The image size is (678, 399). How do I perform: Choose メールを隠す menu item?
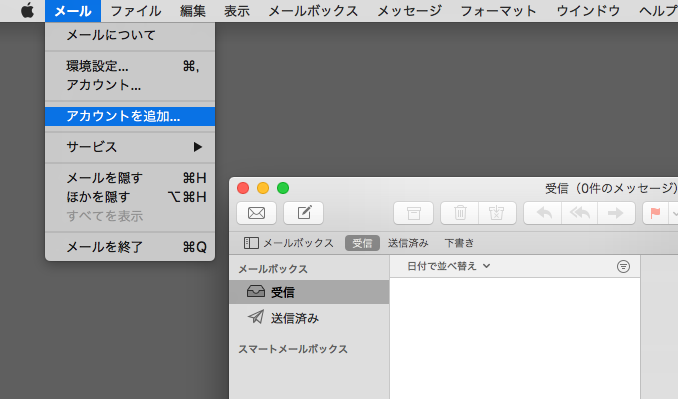coord(130,178)
